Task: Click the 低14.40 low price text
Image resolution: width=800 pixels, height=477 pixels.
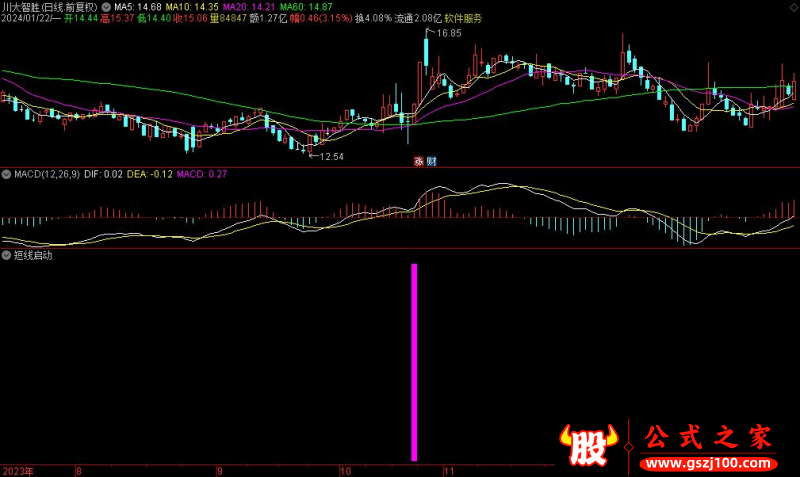Action: pyautogui.click(x=154, y=18)
